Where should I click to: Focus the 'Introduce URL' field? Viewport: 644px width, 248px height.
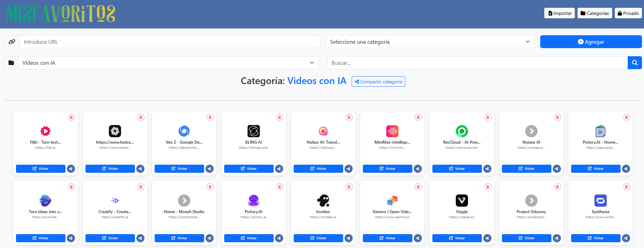pyautogui.click(x=170, y=42)
